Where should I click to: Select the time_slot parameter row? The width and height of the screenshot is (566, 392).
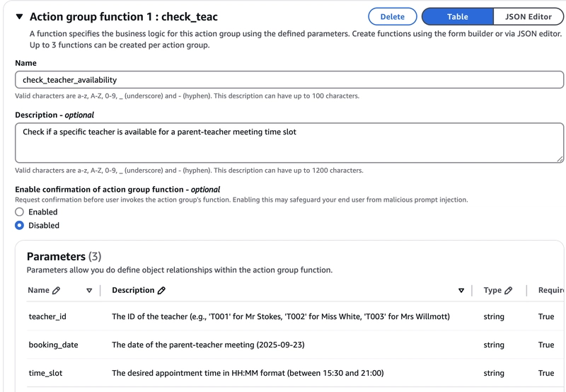[x=295, y=373]
